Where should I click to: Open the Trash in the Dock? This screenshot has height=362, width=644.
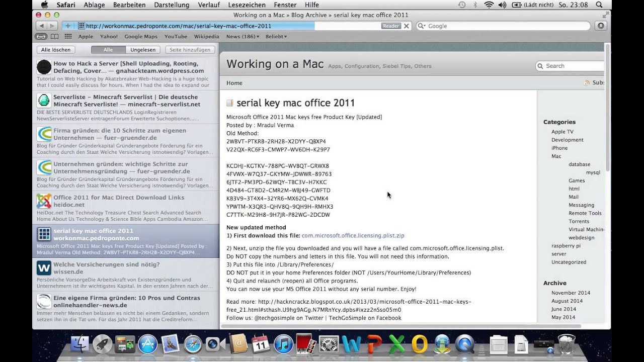coord(567,344)
